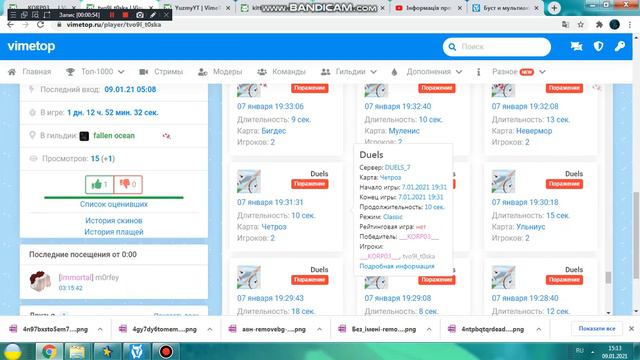Click the thumbs up like button
This screenshot has height=360, width=640.
100,184
